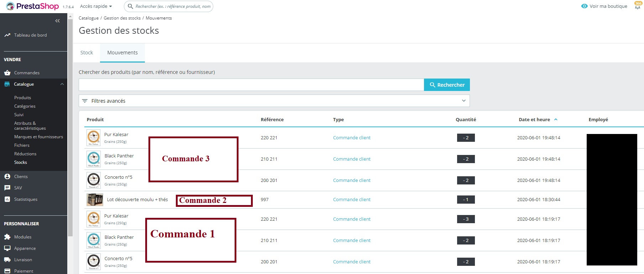Expand the Filtres avancés panel
Screen dimensions: 644x274
click(274, 101)
